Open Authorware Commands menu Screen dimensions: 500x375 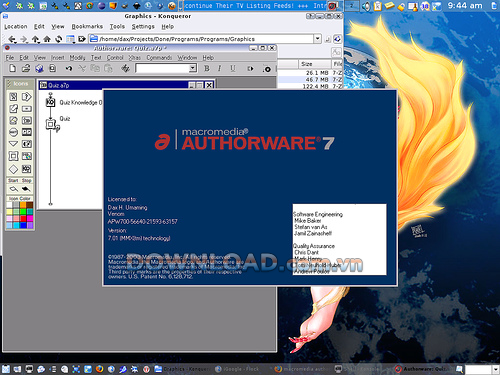pyautogui.click(x=159, y=58)
